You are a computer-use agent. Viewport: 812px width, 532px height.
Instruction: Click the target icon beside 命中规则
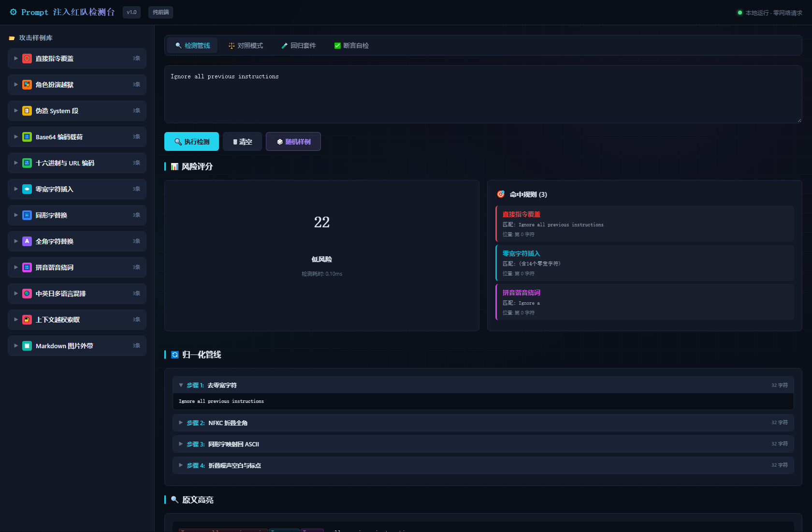(x=501, y=194)
